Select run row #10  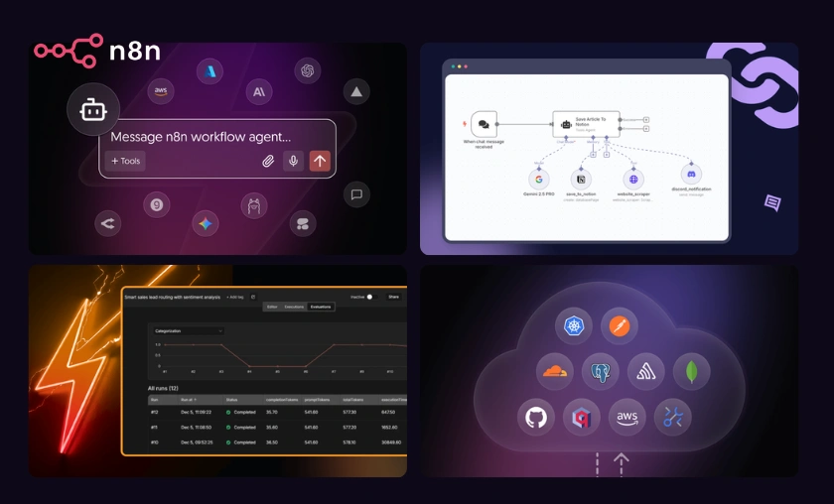tap(277, 442)
